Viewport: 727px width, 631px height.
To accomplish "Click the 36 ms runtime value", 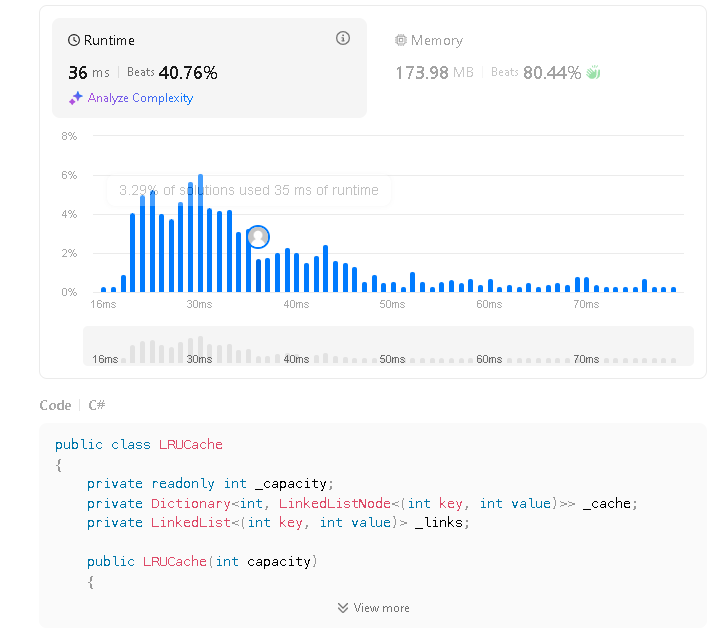I will [x=89, y=73].
